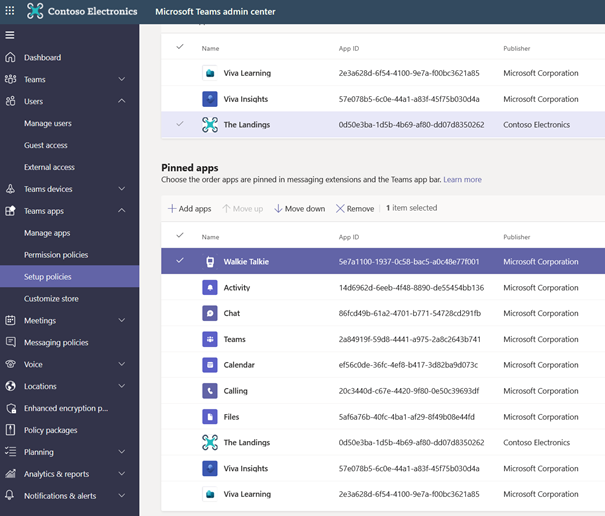605x516 pixels.
Task: Sort by the Name column in Pinned apps
Action: [x=210, y=237]
